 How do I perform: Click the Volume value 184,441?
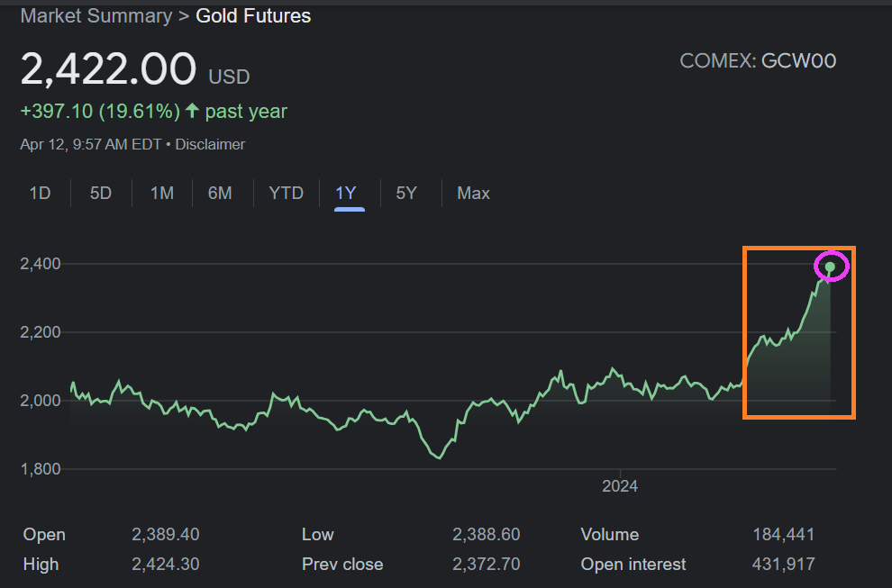pyautogui.click(x=783, y=535)
